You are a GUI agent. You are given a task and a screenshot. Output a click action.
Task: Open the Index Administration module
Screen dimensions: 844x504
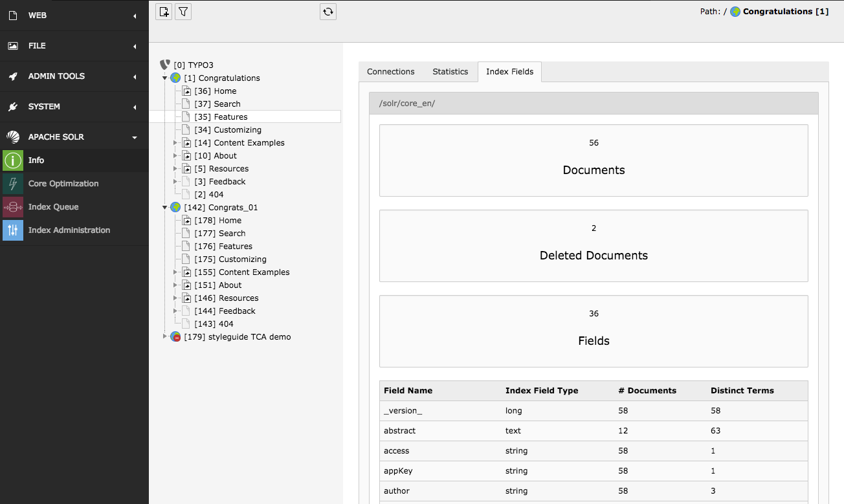tap(69, 230)
